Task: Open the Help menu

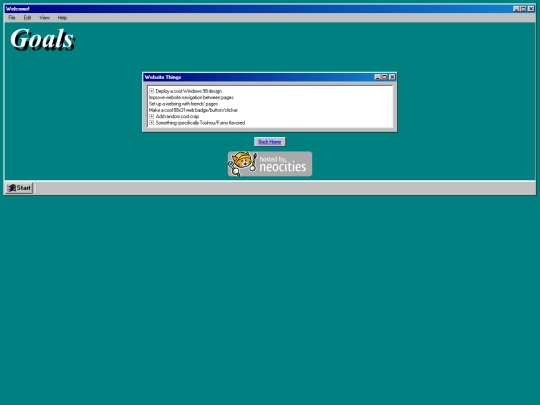Action: 62,18
